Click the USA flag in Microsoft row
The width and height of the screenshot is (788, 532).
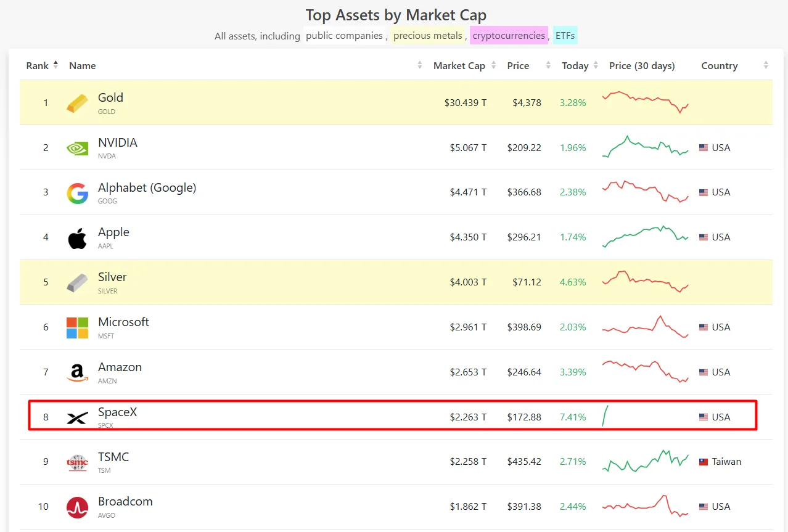tap(704, 327)
